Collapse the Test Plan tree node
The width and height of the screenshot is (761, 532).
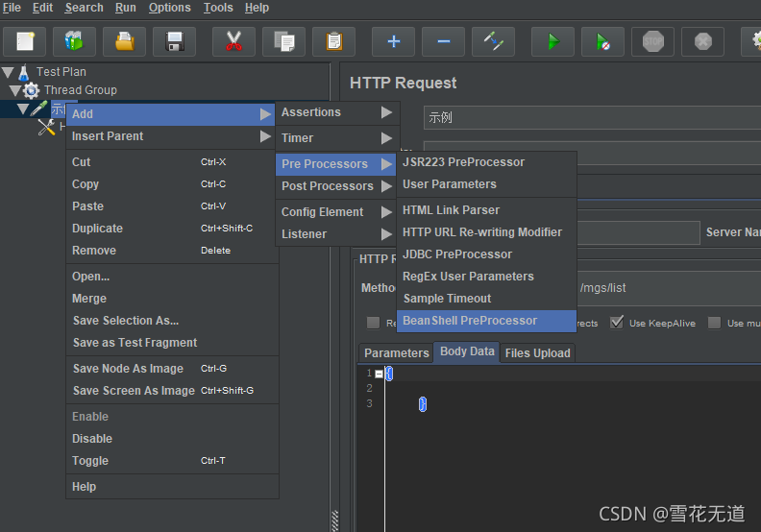click(8, 72)
